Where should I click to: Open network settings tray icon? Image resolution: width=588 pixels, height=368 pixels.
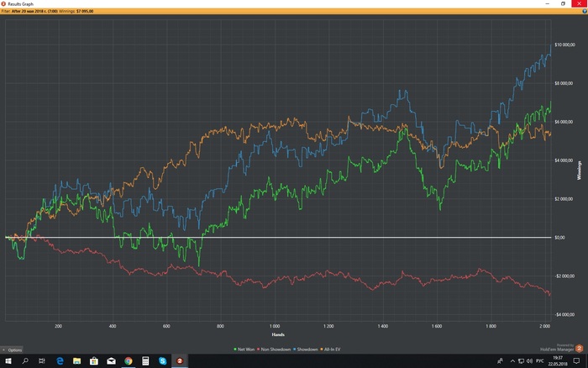(x=522, y=361)
